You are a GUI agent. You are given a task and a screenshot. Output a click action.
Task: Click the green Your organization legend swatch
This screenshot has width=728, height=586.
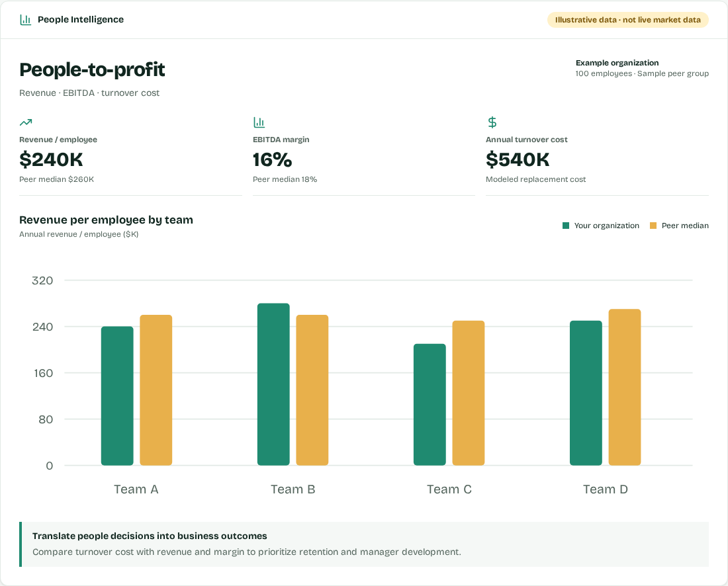coord(565,226)
